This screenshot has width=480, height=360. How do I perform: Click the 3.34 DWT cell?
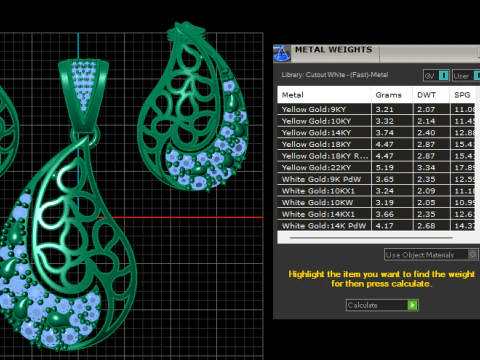point(431,168)
